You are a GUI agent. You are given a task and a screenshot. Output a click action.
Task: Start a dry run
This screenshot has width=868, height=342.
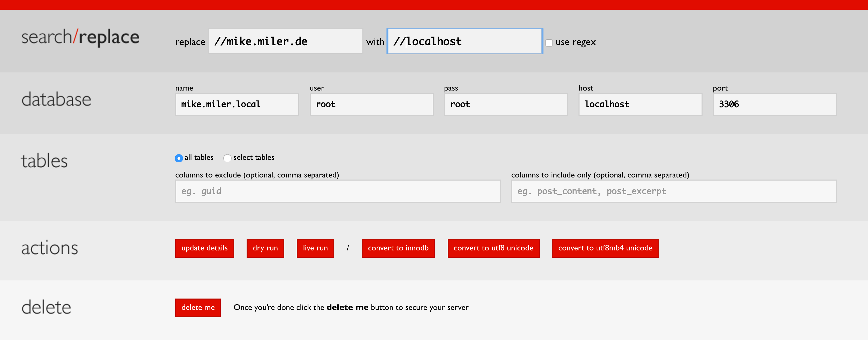265,248
